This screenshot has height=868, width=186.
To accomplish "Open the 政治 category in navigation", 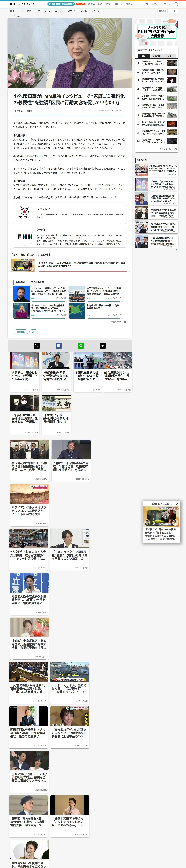I will (x=12, y=11).
